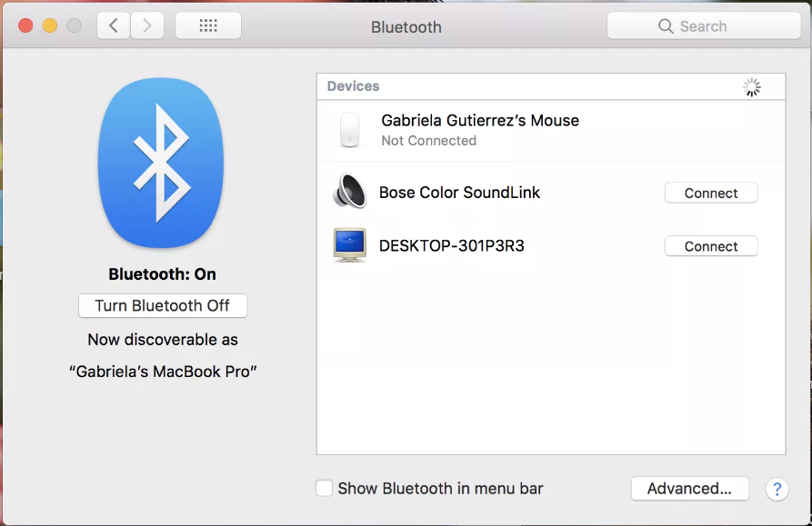Select the Bose Color SoundLink name

[459, 193]
